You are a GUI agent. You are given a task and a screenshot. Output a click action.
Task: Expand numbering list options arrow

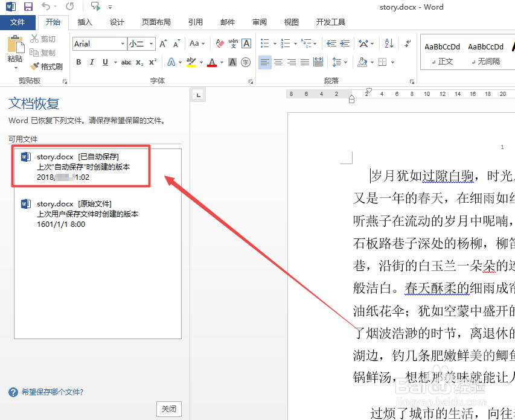tap(295, 43)
